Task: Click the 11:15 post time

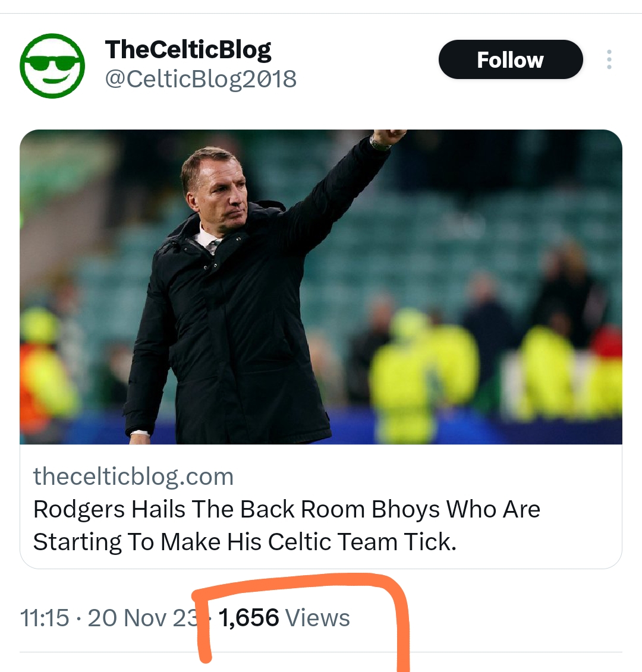Action: tap(45, 618)
